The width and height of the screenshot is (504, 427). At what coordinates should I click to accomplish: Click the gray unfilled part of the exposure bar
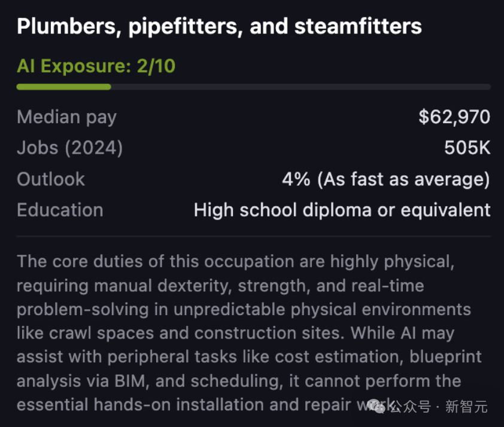299,87
